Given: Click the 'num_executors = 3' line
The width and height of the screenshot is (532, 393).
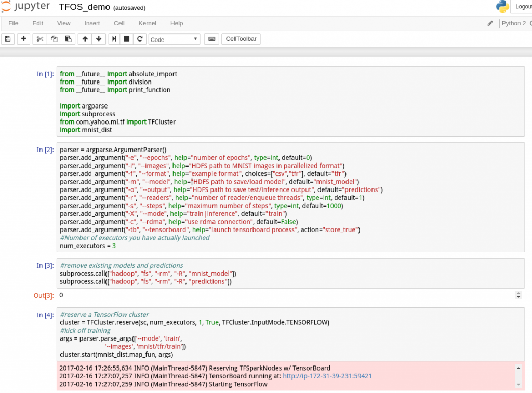Looking at the screenshot, I should tap(88, 246).
